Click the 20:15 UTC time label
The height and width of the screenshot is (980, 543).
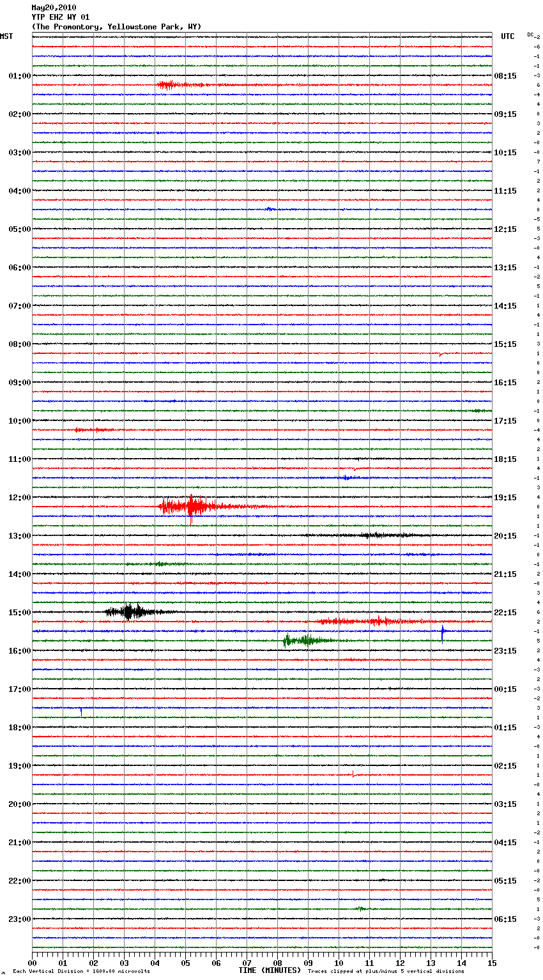505,536
